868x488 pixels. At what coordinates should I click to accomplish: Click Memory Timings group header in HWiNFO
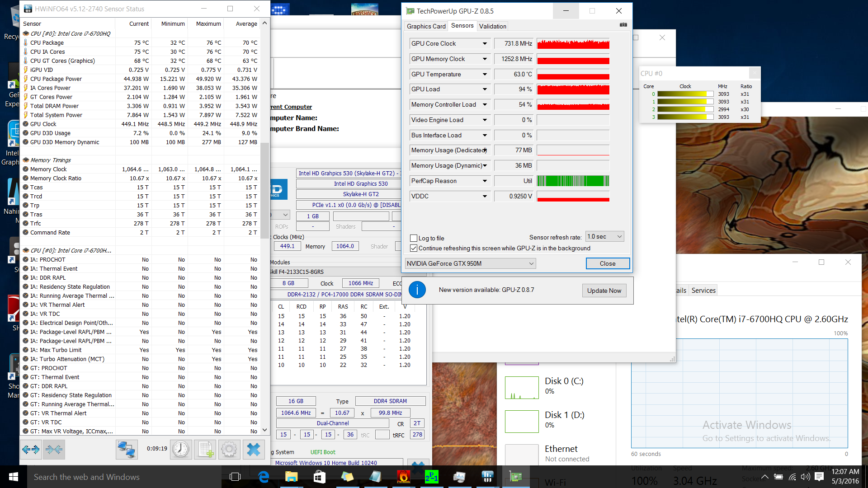51,160
